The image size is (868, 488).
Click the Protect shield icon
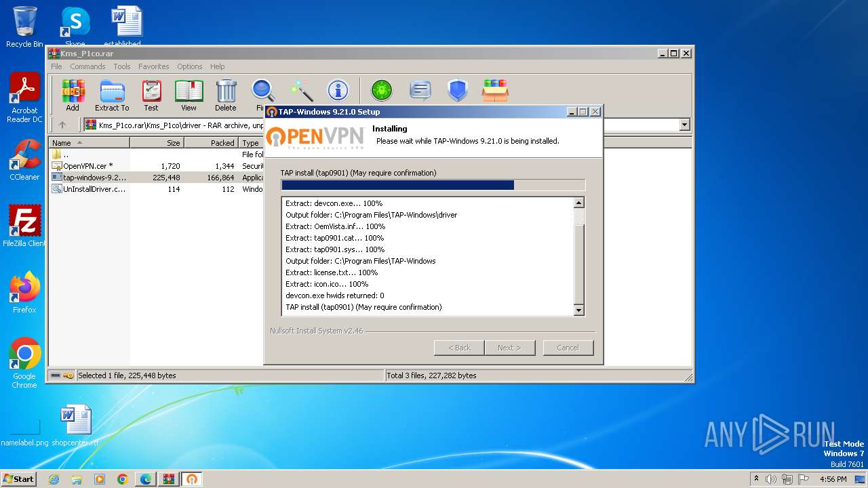pyautogui.click(x=458, y=91)
